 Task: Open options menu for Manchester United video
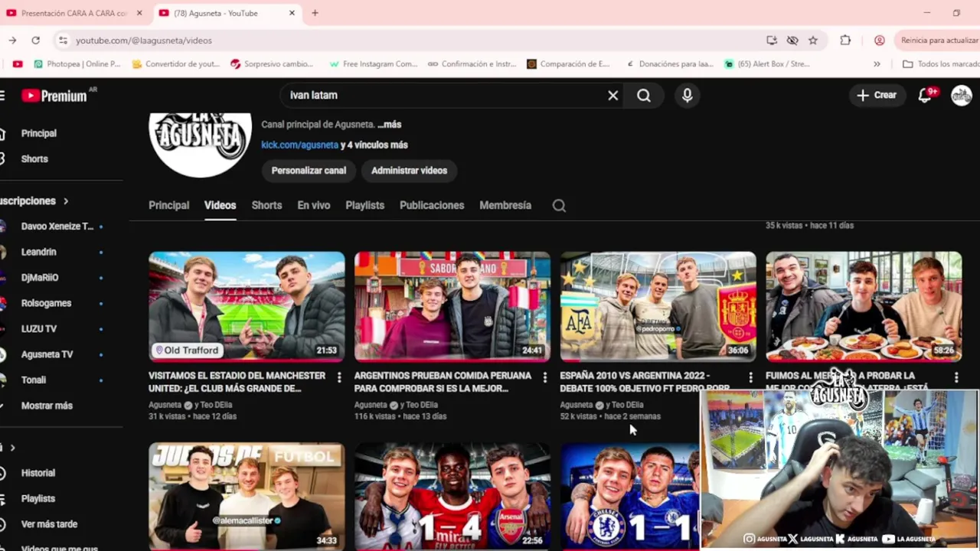click(x=339, y=377)
